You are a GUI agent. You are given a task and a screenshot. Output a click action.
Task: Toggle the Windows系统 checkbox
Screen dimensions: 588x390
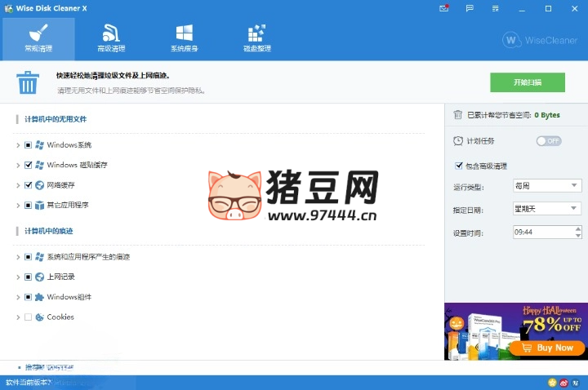tap(28, 145)
